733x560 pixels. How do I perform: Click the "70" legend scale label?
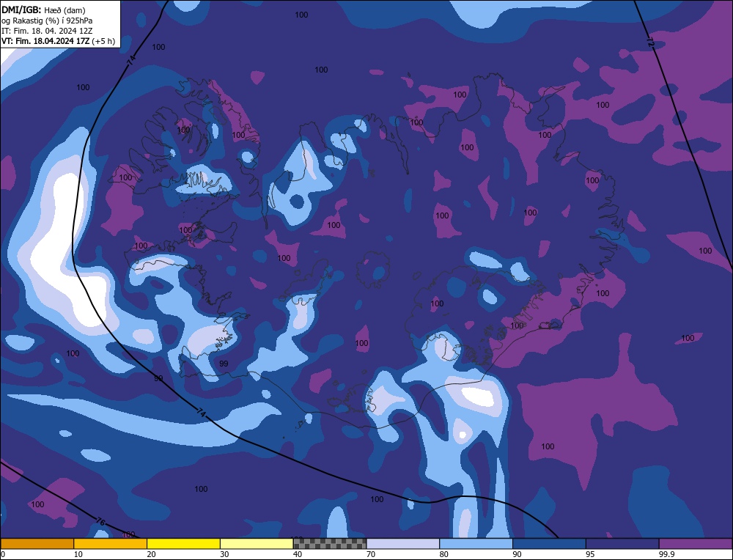(371, 554)
